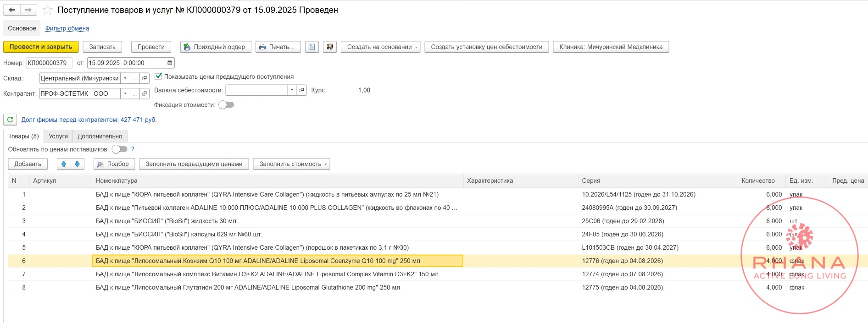The image size is (868, 323).
Task: Click the back navigation arrow
Action: (12, 10)
